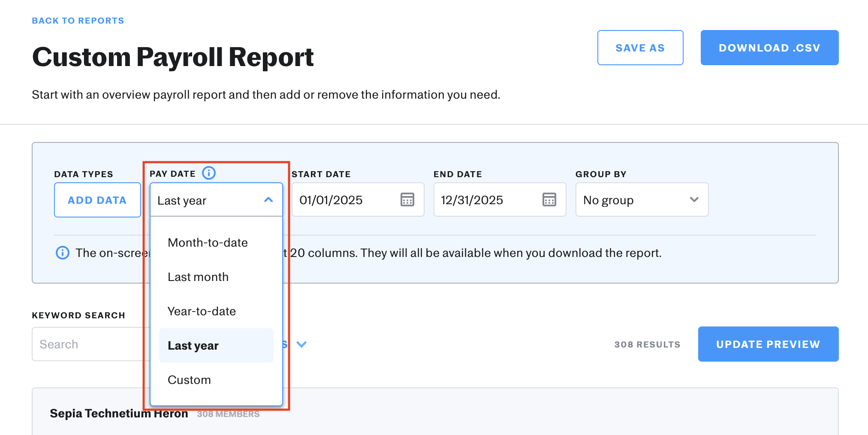This screenshot has height=435, width=868.
Task: Open the End Date calendar picker icon
Action: [549, 199]
